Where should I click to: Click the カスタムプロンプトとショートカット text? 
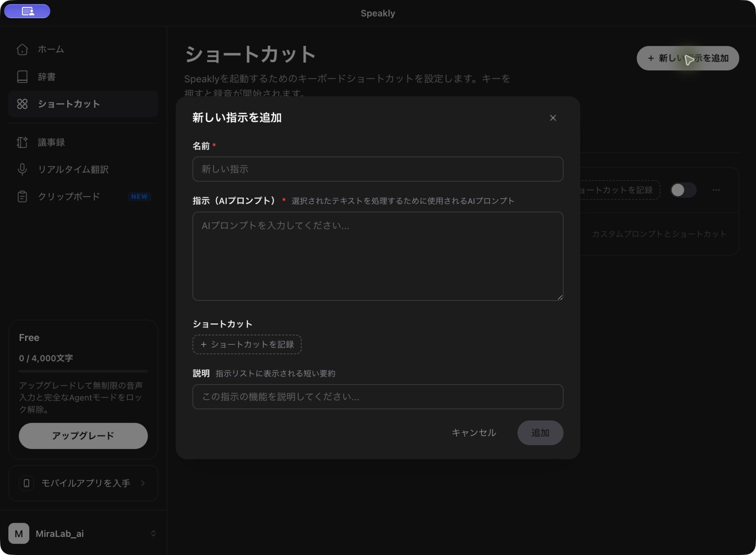click(659, 234)
